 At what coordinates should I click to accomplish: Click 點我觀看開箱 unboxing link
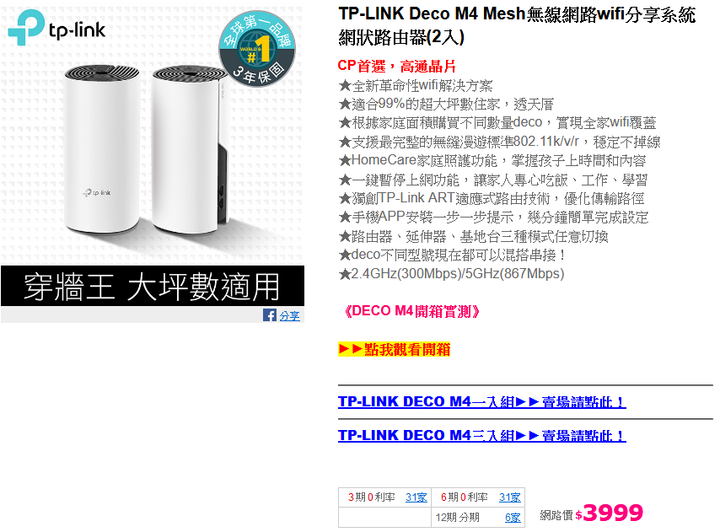pos(407,349)
